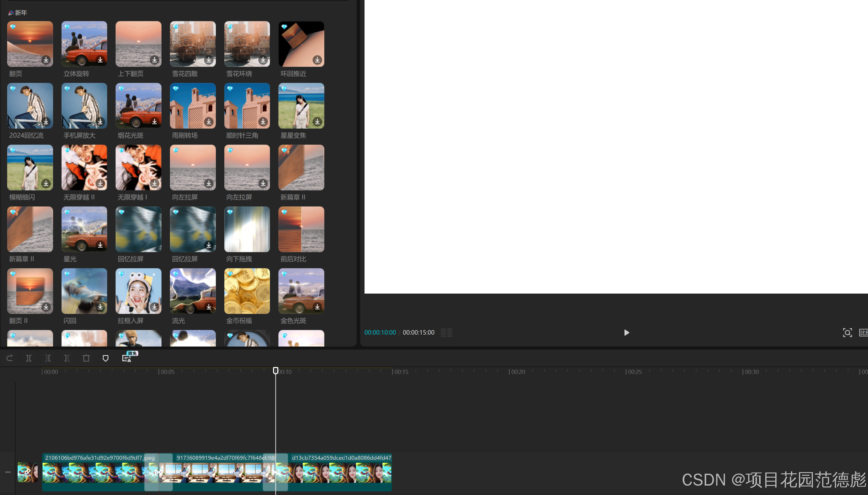Click the split clip tool icon

29,358
